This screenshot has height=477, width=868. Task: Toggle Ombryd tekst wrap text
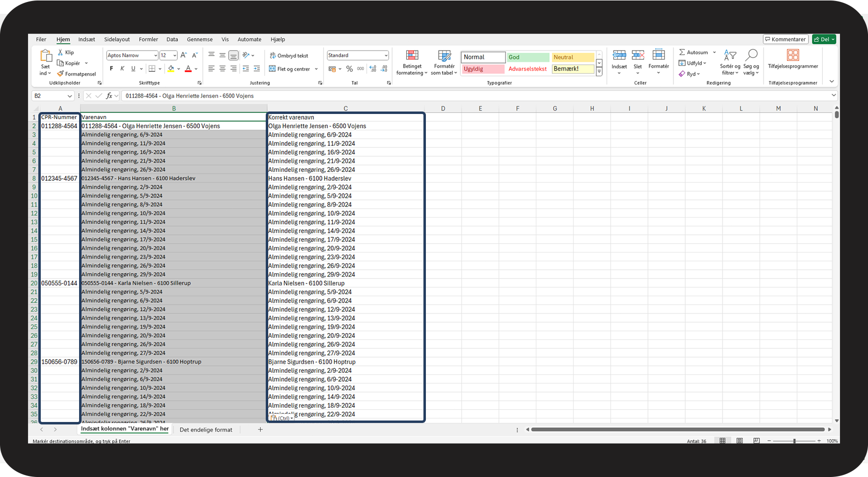pyautogui.click(x=289, y=56)
